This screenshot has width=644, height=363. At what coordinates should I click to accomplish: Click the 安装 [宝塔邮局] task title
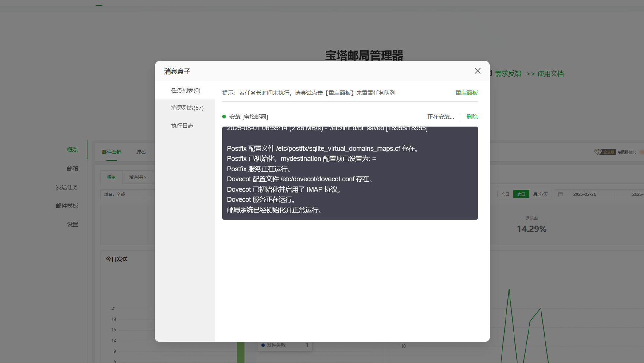tap(248, 117)
